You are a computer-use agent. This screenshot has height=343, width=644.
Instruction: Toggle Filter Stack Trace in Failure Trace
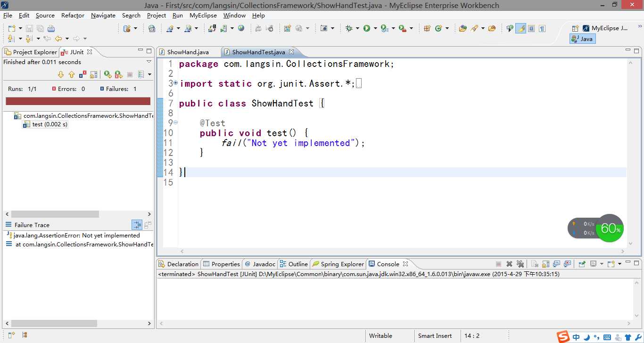coord(137,225)
